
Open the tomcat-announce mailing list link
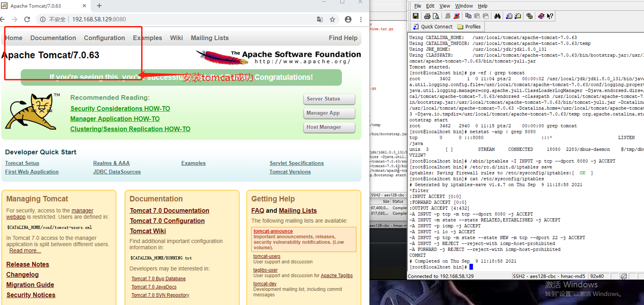click(273, 231)
